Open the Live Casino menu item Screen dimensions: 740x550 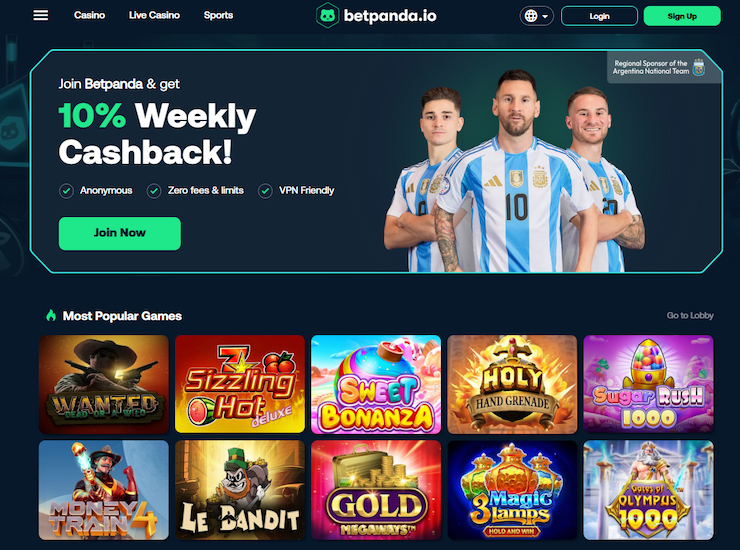[x=154, y=15]
